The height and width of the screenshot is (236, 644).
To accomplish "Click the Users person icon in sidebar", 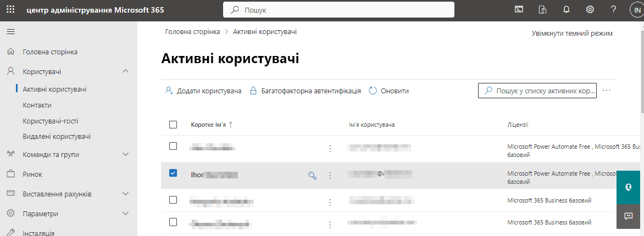I will 11,71.
